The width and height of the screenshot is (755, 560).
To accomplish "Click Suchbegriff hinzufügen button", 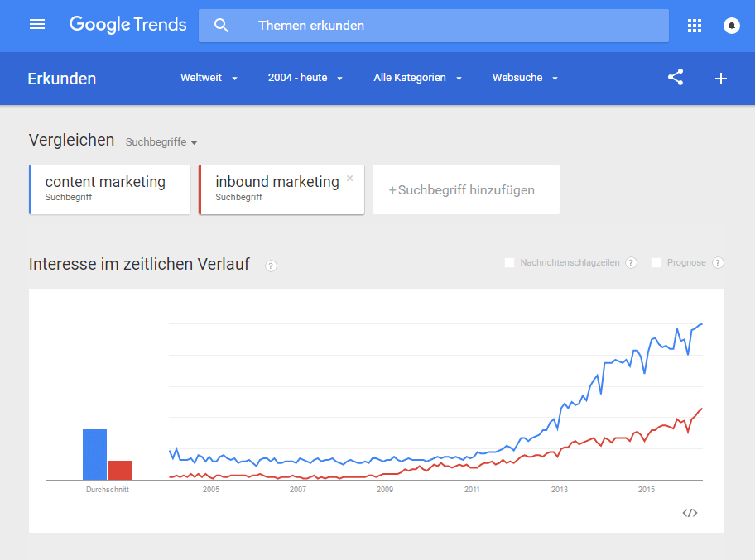I will tap(465, 189).
